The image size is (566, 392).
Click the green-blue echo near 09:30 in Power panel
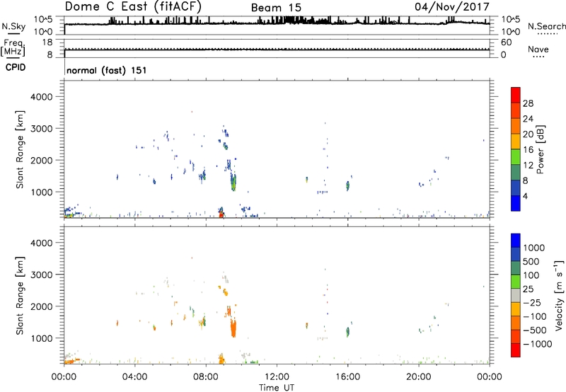click(233, 183)
